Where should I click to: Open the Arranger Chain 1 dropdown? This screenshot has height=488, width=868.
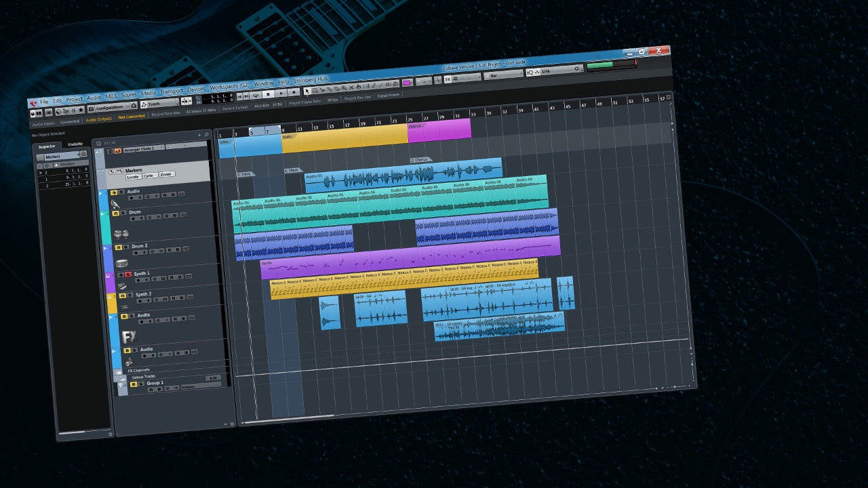[161, 147]
